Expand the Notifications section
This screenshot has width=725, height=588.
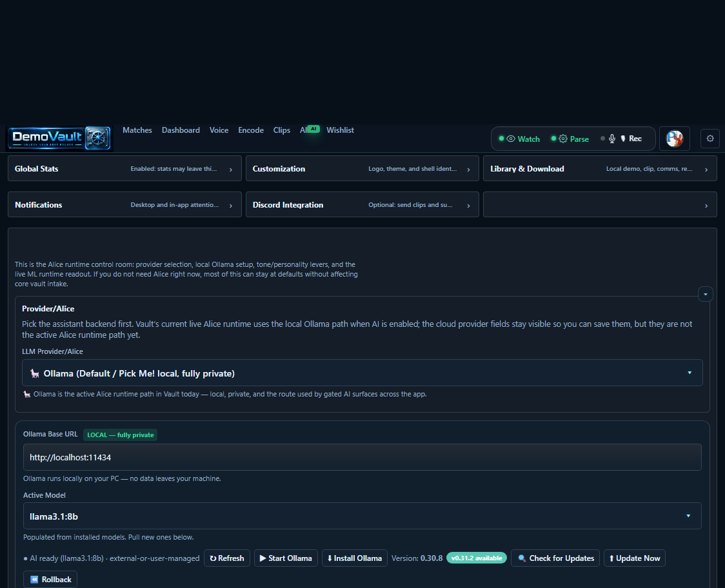tap(124, 204)
